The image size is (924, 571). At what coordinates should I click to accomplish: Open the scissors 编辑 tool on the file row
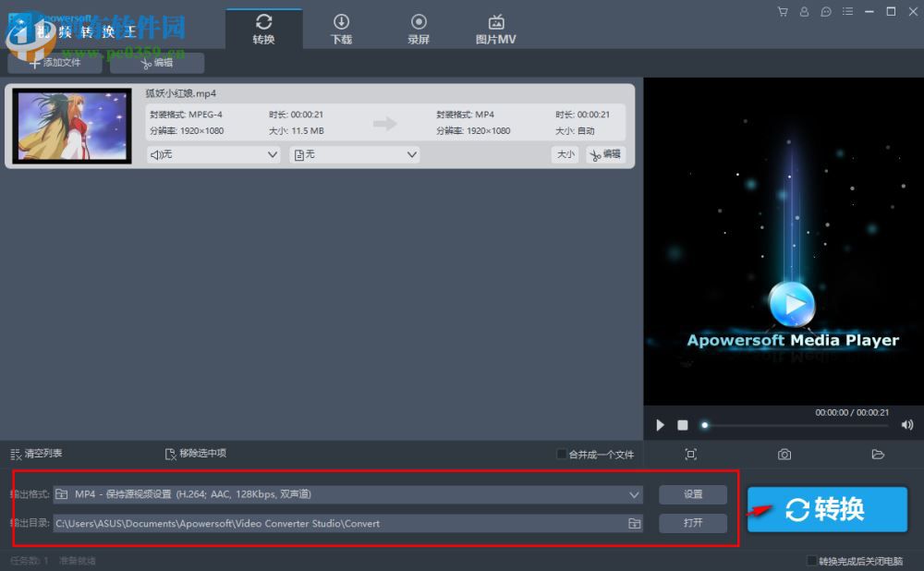click(x=605, y=154)
